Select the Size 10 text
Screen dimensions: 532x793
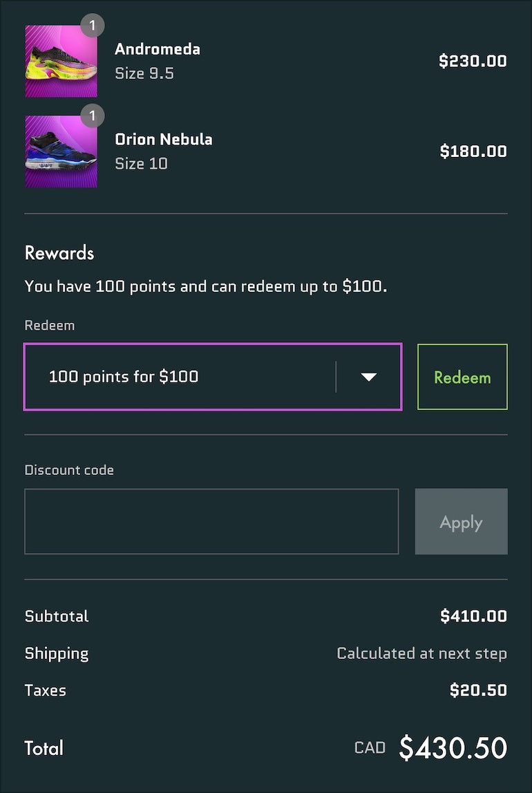pos(141,163)
